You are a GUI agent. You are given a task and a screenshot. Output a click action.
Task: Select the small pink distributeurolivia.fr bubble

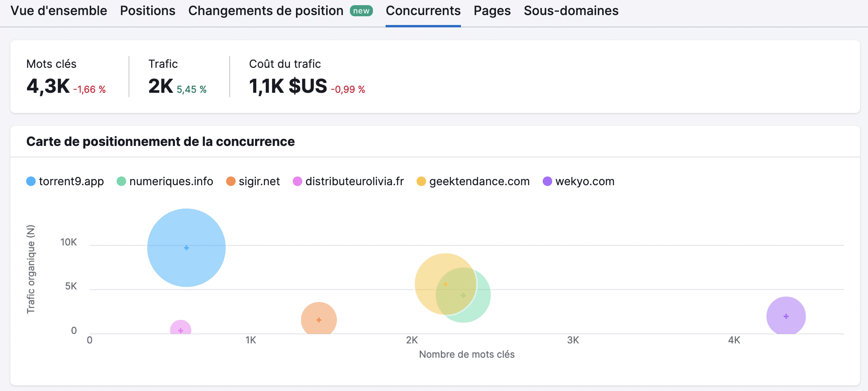(x=181, y=328)
